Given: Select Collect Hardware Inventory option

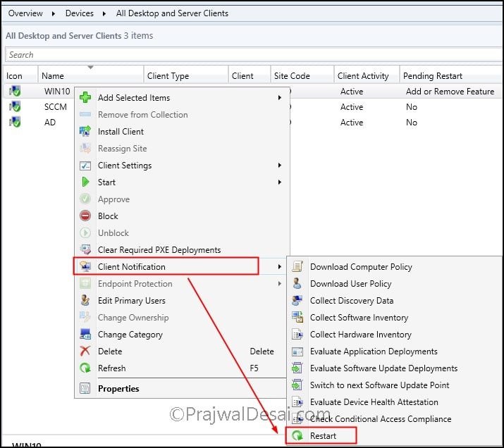Looking at the screenshot, I should (361, 335).
